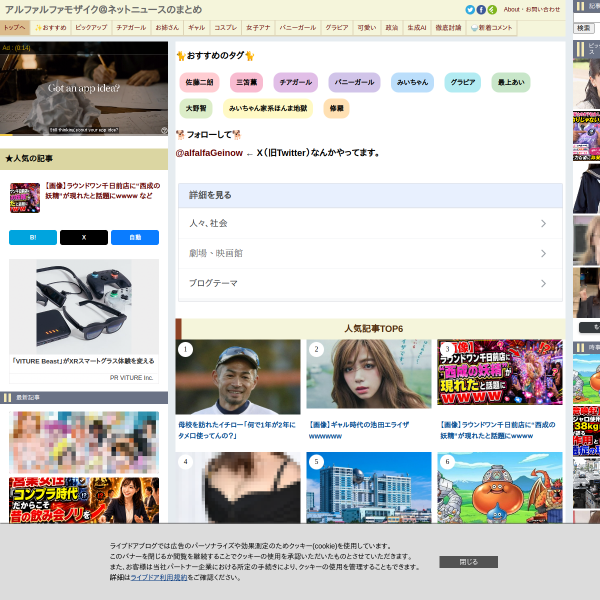This screenshot has height=600, width=600.
Task: Go to the 新着コメント menu item
Action: (492, 28)
